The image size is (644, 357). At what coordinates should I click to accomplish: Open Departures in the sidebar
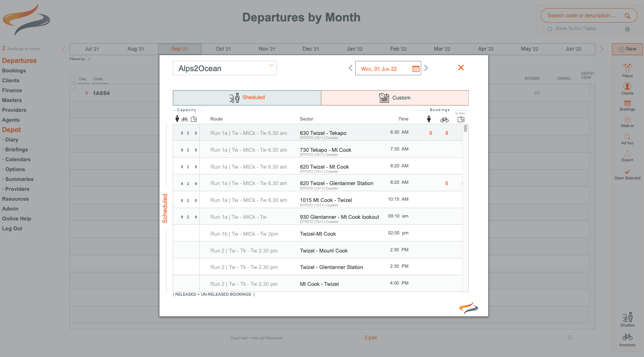pos(19,60)
